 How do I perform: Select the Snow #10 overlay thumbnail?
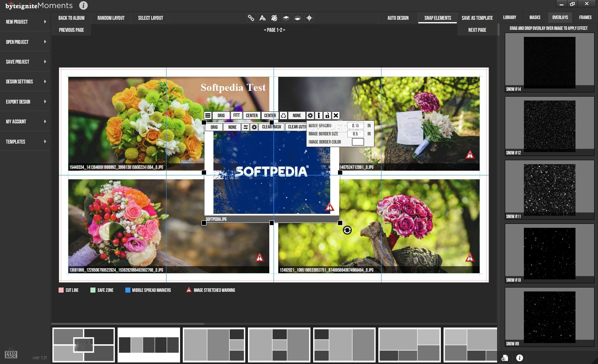click(x=549, y=253)
